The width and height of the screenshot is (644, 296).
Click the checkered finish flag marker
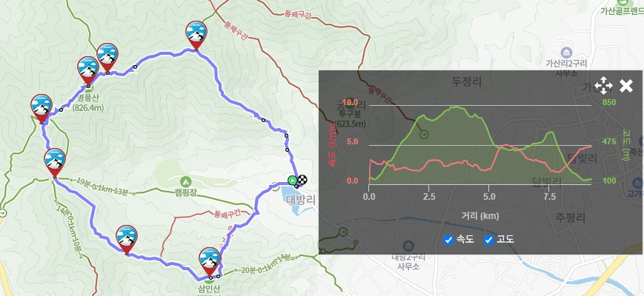[302, 180]
